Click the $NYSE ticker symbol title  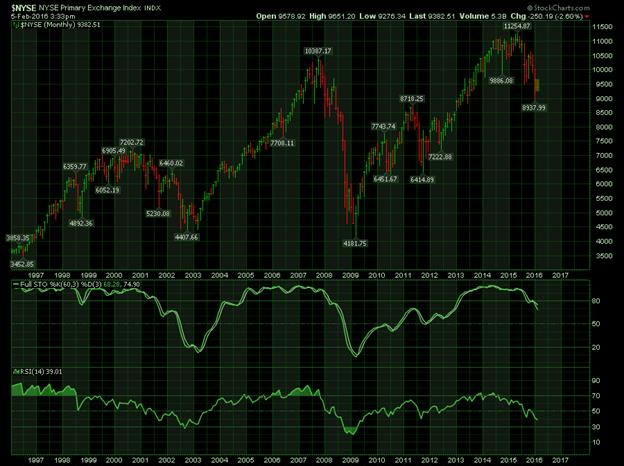pyautogui.click(x=23, y=8)
